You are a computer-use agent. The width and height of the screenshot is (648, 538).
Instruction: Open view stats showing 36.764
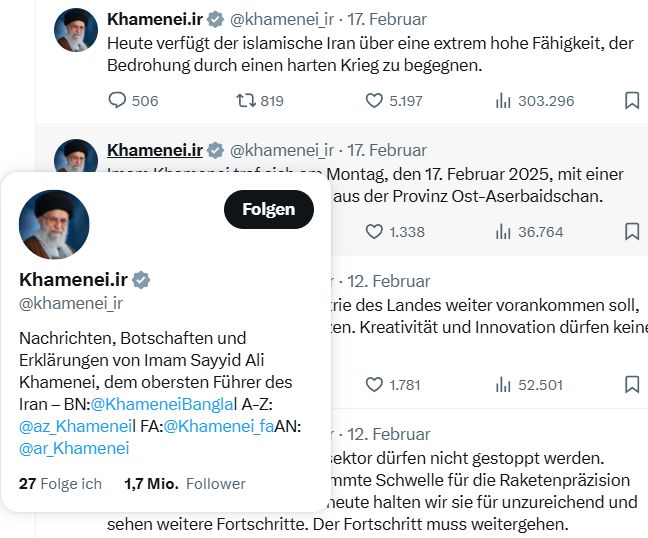point(503,231)
